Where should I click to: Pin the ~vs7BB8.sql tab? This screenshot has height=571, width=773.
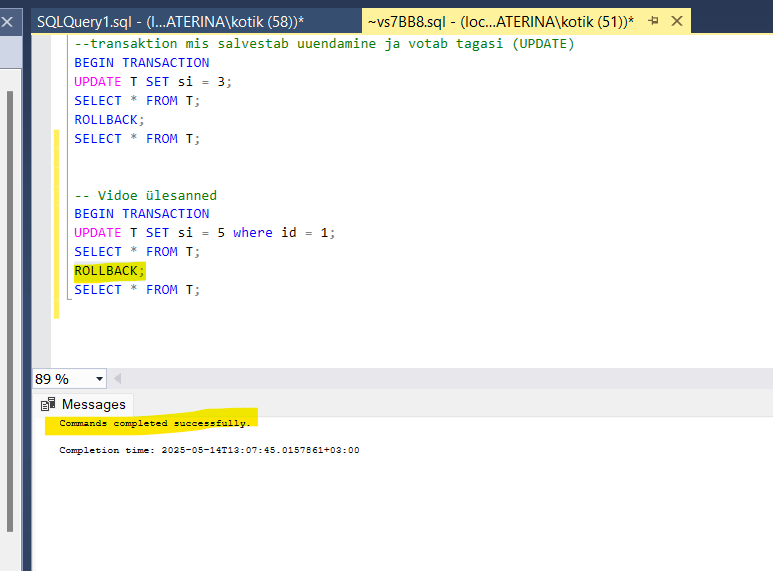point(654,21)
